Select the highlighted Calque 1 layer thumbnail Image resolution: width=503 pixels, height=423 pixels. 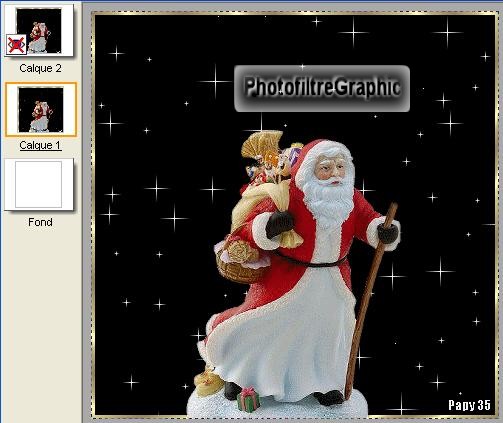click(x=41, y=110)
